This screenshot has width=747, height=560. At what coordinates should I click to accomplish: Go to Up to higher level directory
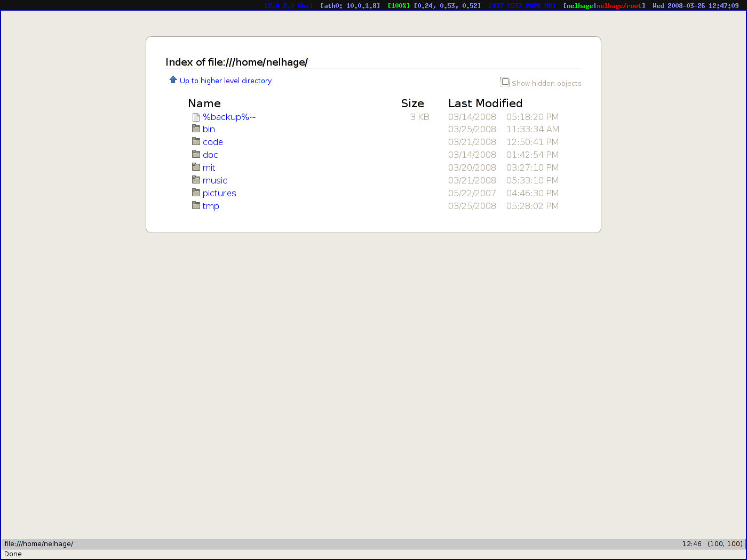[x=225, y=81]
